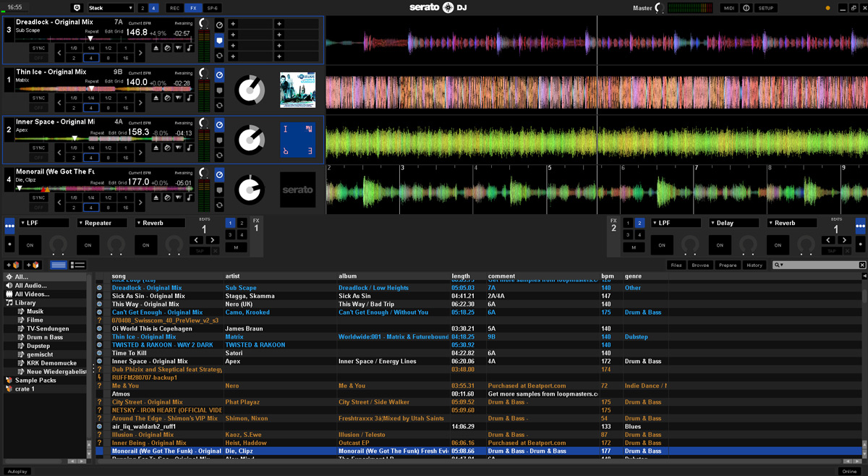Show cue points panel on deck 3
The width and height of the screenshot is (868, 476).
(219, 41)
